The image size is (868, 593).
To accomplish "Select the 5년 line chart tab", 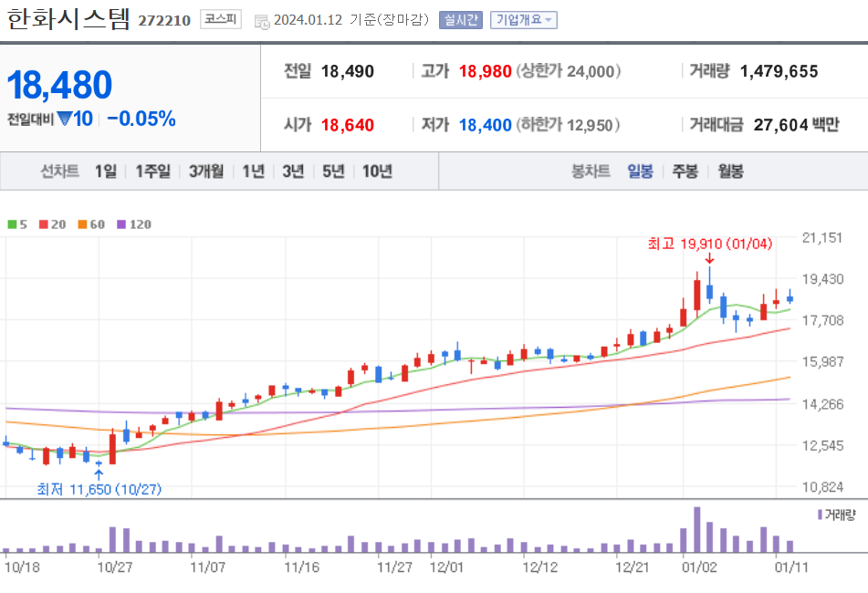I will pos(333,172).
